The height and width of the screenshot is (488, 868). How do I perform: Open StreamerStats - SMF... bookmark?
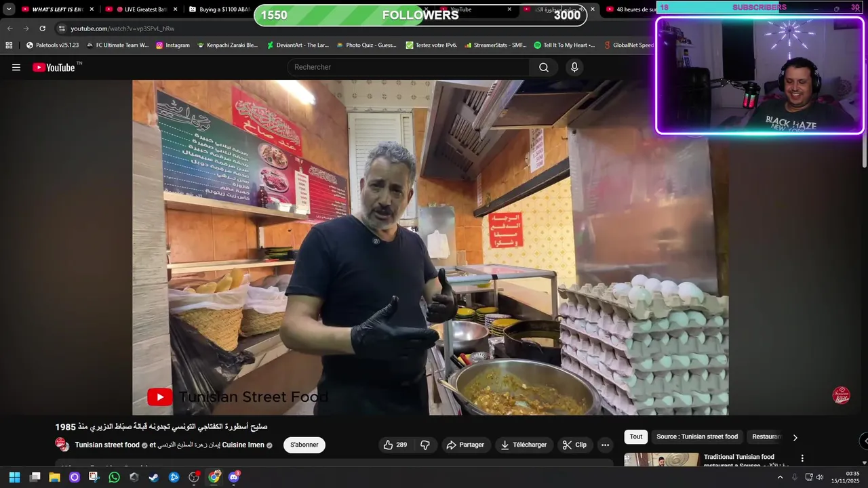tap(495, 45)
